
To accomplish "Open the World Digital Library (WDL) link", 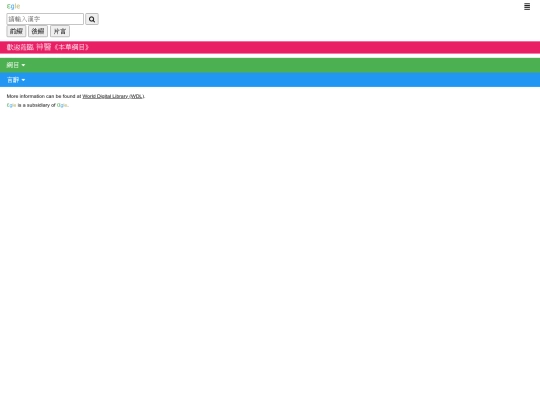I will [113, 96].
